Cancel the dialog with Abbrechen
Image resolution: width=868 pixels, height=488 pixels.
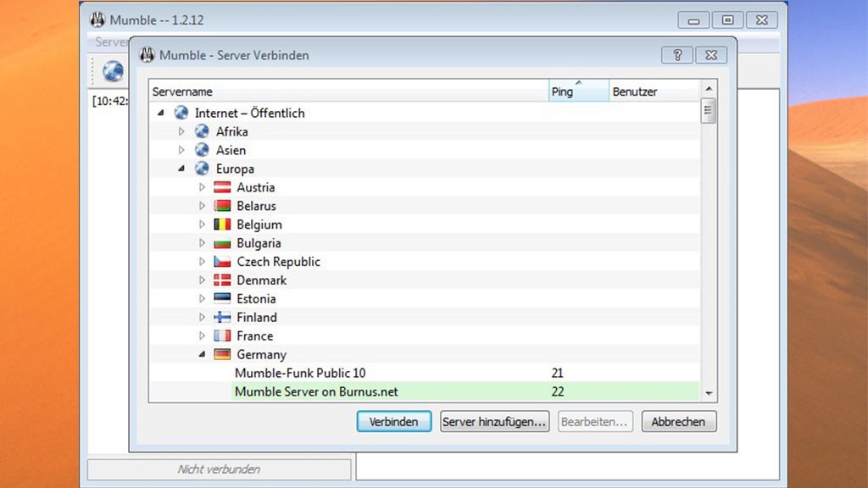(679, 422)
